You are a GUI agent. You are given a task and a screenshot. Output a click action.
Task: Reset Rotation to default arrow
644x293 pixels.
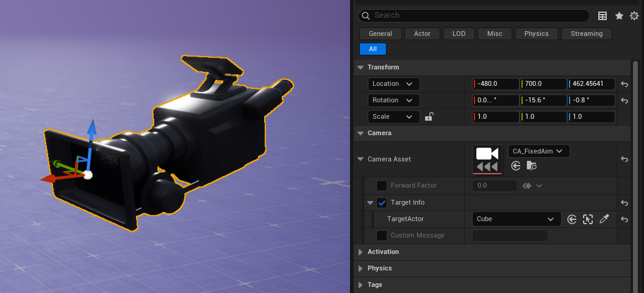(624, 101)
